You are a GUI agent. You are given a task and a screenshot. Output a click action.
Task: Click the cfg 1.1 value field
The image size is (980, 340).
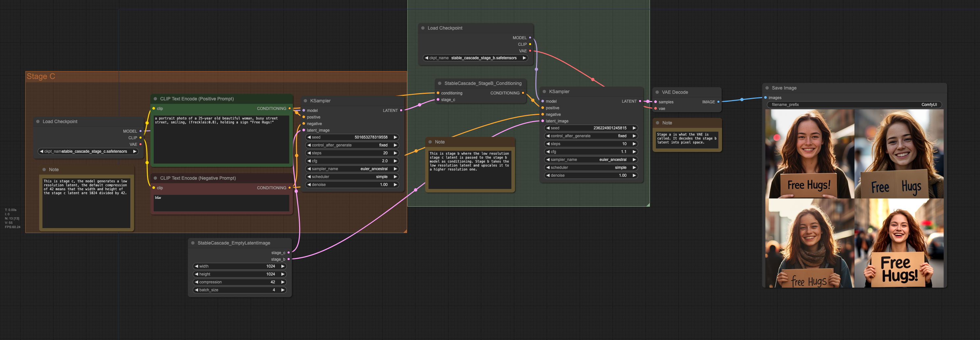(590, 152)
